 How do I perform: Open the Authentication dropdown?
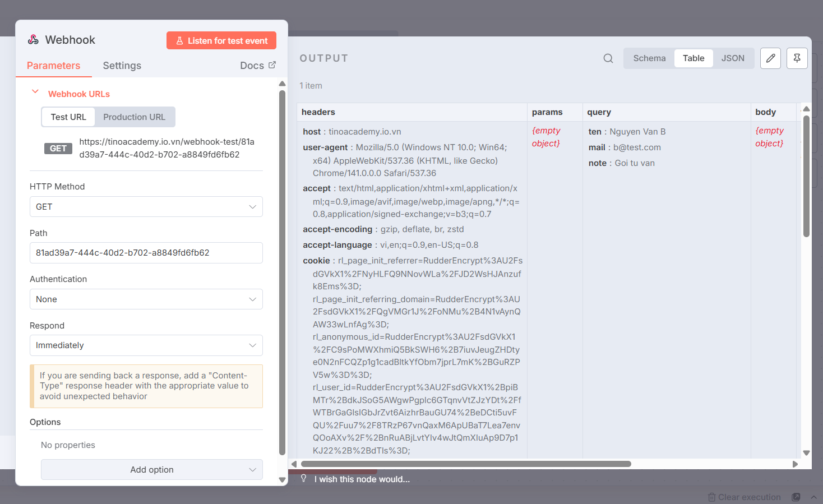(146, 299)
